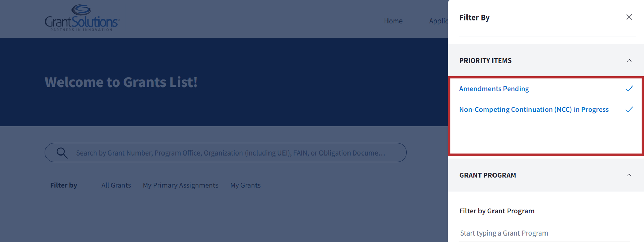
Task: Click the Welcome to Grants List heading
Action: tap(121, 82)
